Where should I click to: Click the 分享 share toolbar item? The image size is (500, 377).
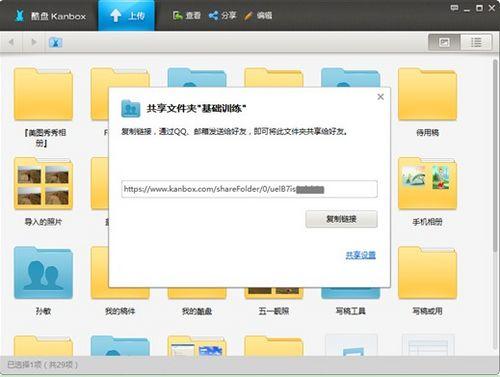click(222, 15)
